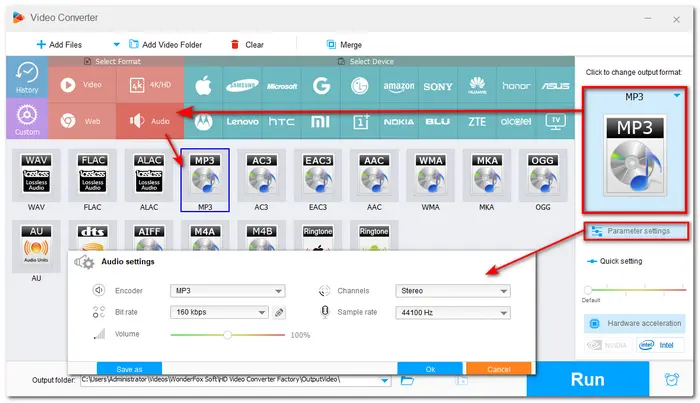Image resolution: width=700 pixels, height=403 pixels.
Task: Click the Output folder path field
Action: point(235,380)
